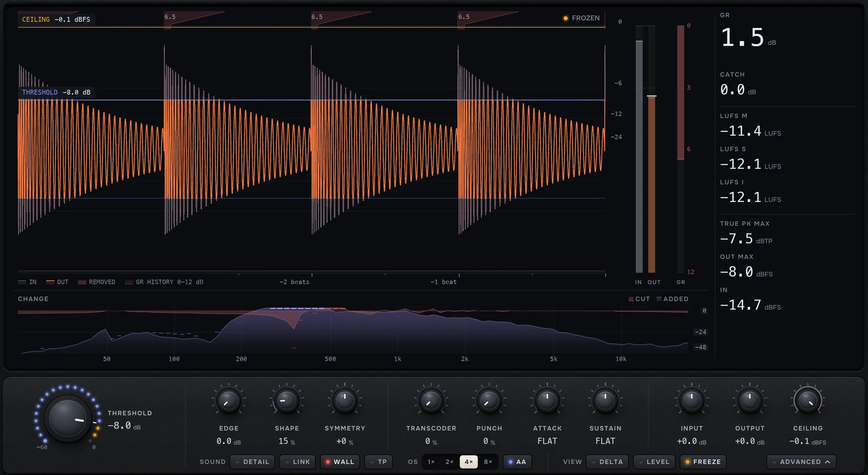Click the Ceiling knob

click(808, 401)
